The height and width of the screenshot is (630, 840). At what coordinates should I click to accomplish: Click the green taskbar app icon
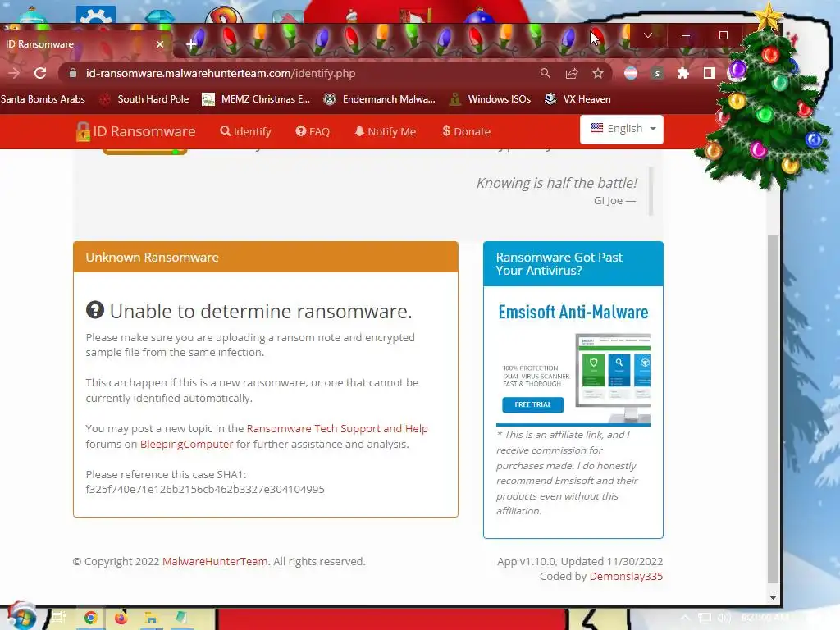pyautogui.click(x=181, y=619)
